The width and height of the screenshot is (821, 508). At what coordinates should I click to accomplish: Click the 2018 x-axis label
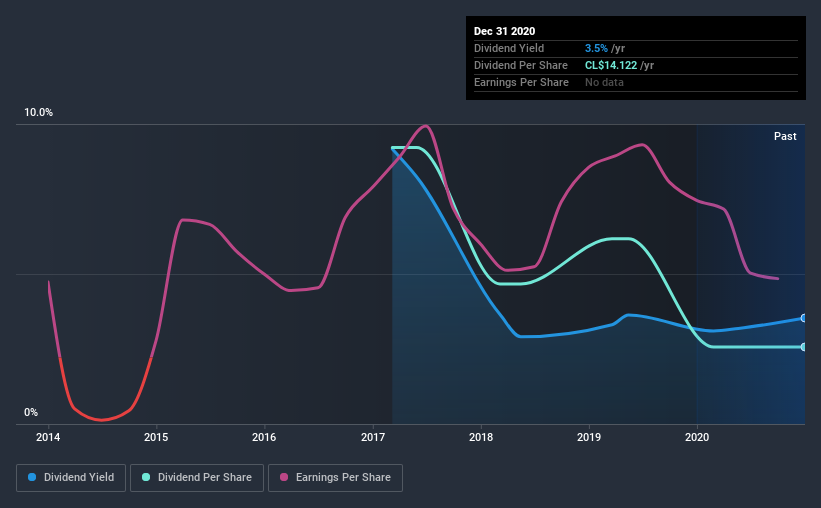click(481, 437)
